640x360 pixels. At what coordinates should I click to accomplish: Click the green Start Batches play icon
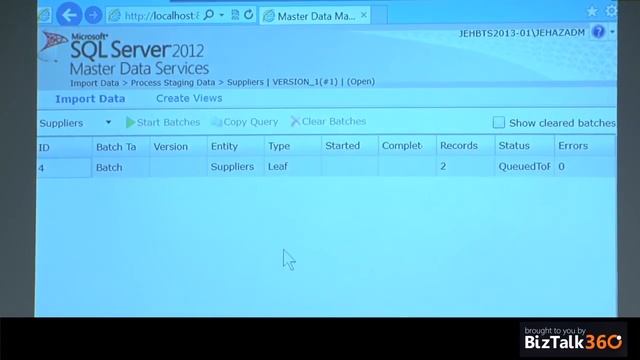(x=130, y=122)
